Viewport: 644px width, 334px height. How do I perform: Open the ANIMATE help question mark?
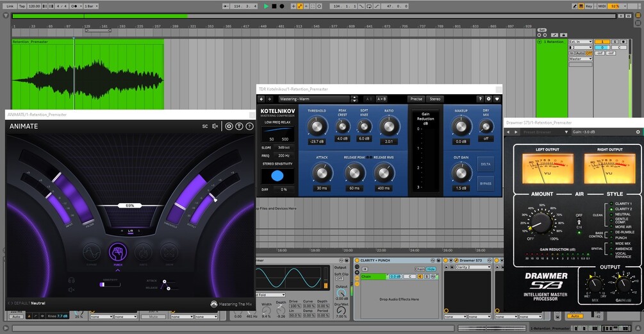[249, 126]
